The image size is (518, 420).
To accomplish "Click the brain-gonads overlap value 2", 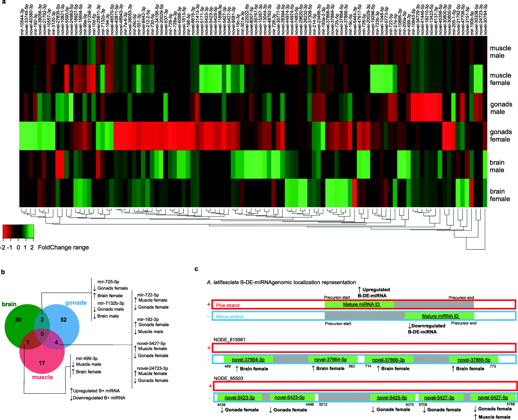I will point(42,320).
